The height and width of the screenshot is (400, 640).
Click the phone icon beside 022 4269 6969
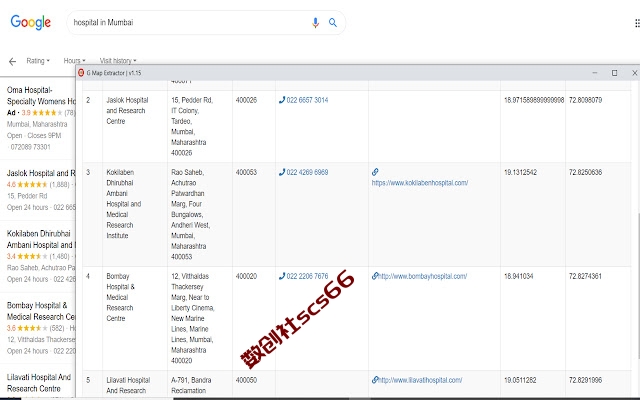tap(282, 172)
